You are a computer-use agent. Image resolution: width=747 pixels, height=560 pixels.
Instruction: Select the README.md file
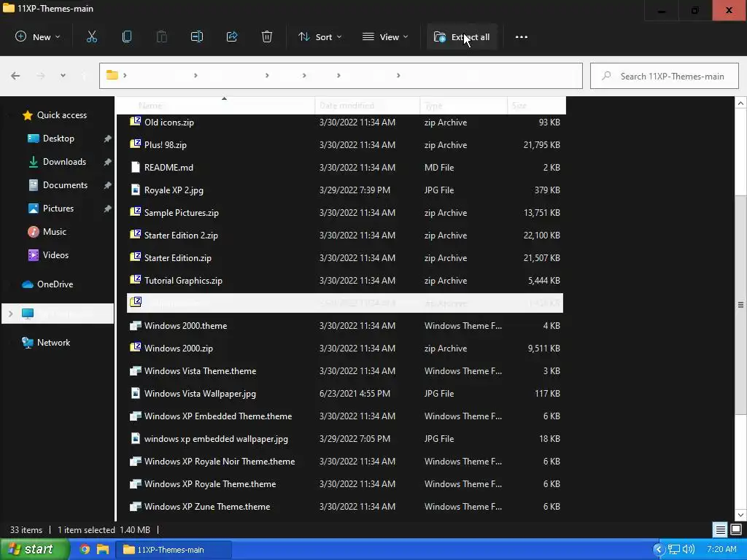pyautogui.click(x=345, y=168)
